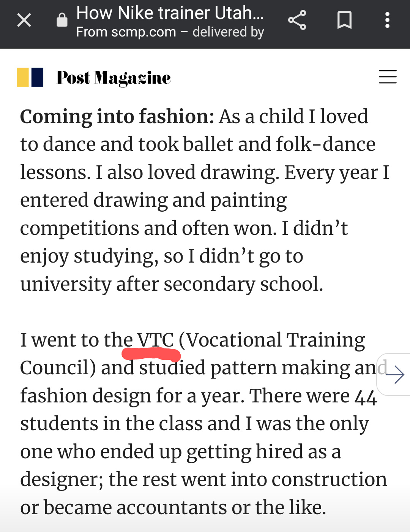The image size is (410, 532).
Task: Tap the word 'competitions' in the text
Action: point(79,229)
